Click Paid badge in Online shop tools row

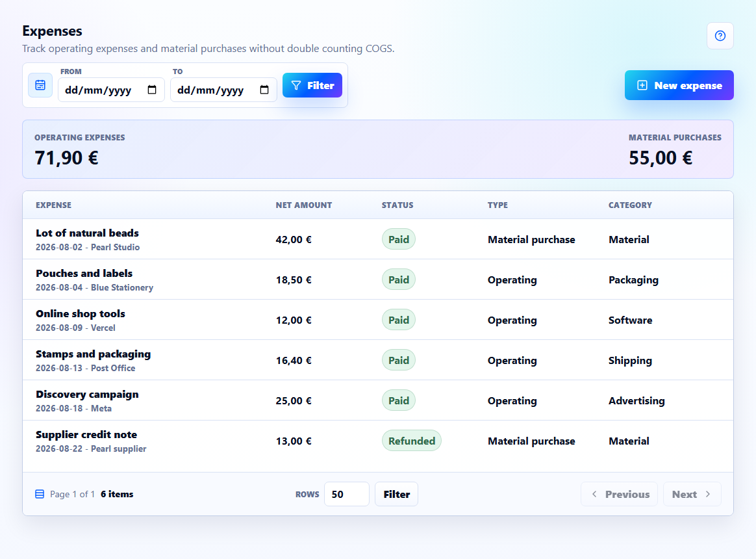[x=399, y=320]
